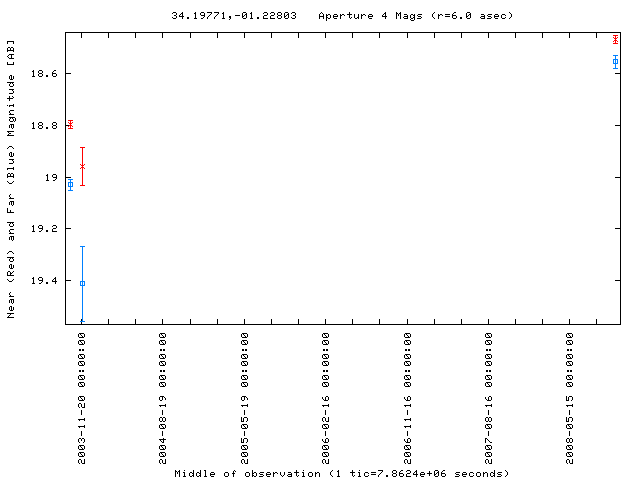The image size is (640, 480).
Task: Click the Middle of observation x-axis title
Action: pos(342,473)
